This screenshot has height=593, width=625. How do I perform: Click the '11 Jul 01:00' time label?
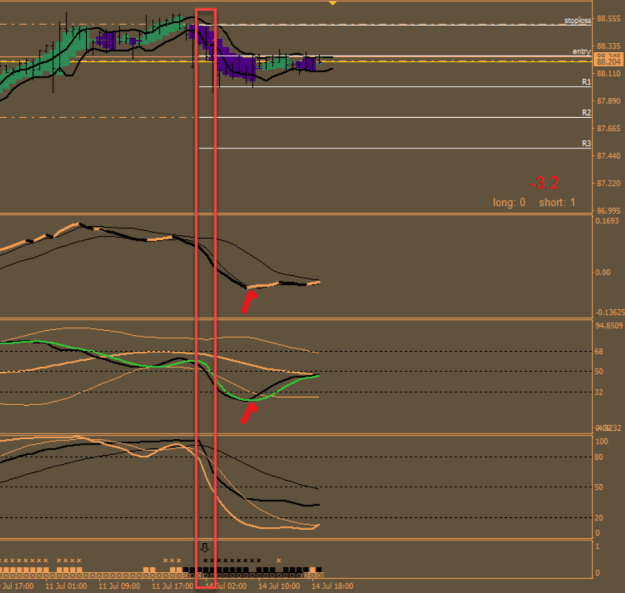[x=66, y=586]
